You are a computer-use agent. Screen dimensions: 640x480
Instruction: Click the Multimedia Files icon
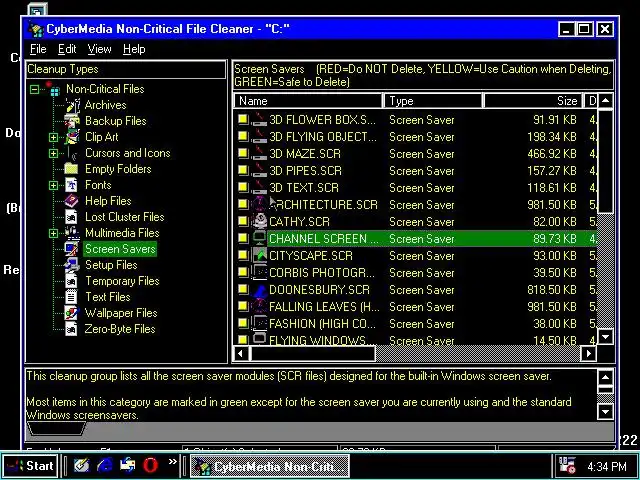click(72, 233)
